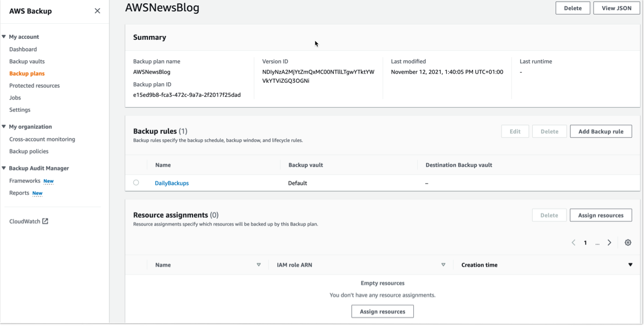The image size is (644, 326).
Task: Open the Protected resources page
Action: 34,85
